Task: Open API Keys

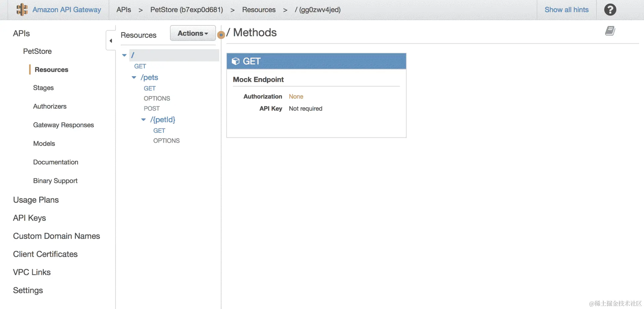Action: (29, 218)
